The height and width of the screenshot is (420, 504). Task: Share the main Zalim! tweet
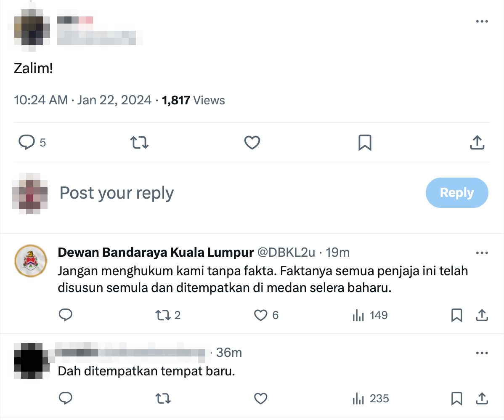coord(477,143)
